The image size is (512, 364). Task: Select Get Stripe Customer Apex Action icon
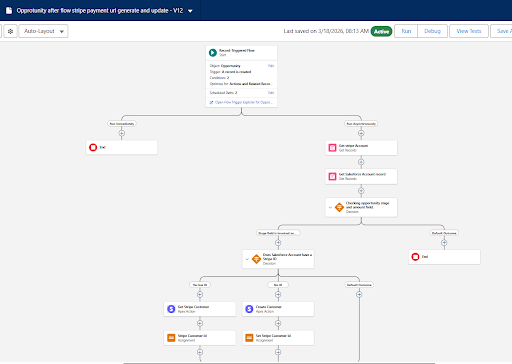(171, 309)
